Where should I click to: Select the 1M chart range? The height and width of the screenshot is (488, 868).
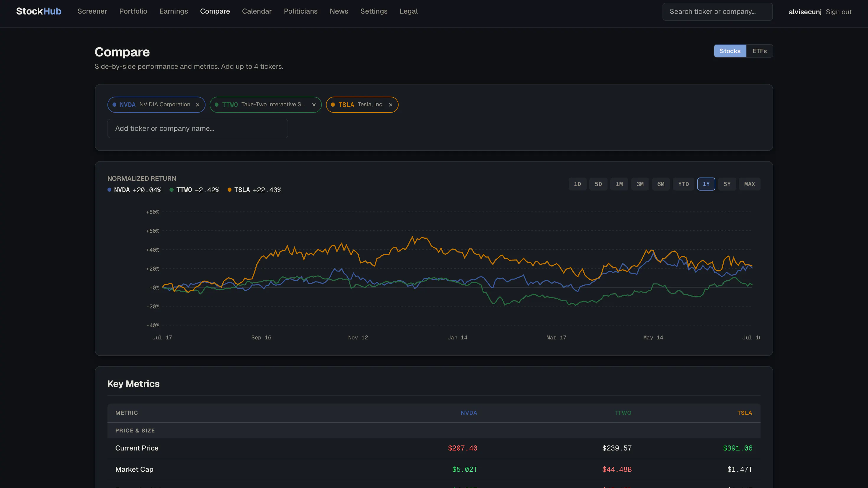pos(619,184)
